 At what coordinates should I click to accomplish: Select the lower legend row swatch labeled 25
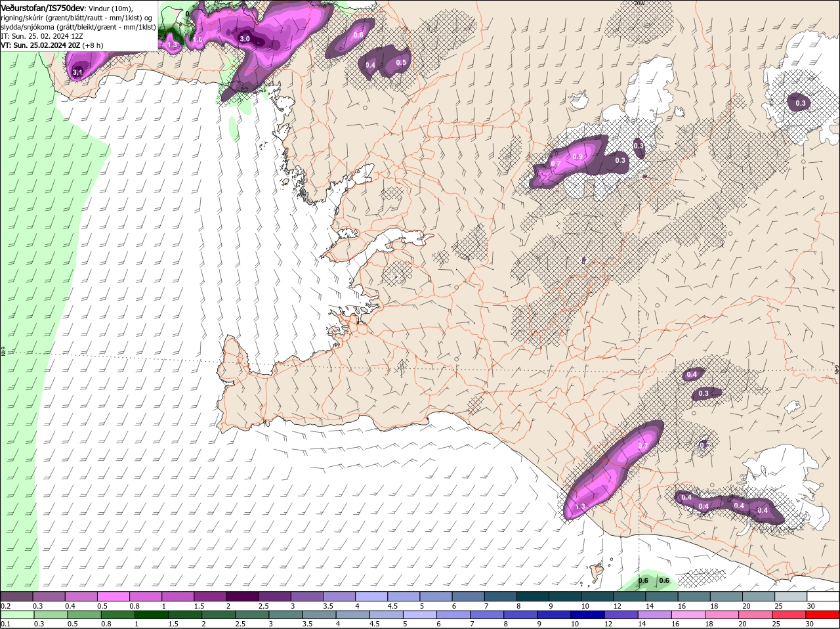coord(789,615)
